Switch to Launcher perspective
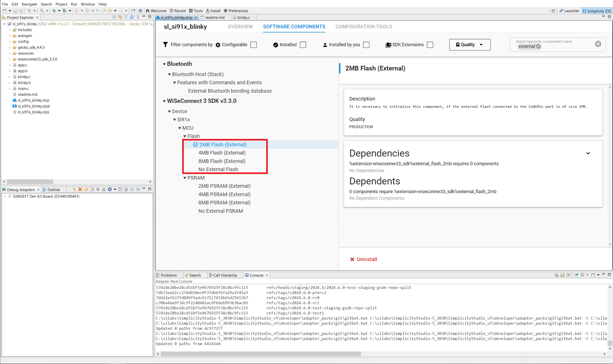The height and width of the screenshot is (364, 613). (569, 11)
